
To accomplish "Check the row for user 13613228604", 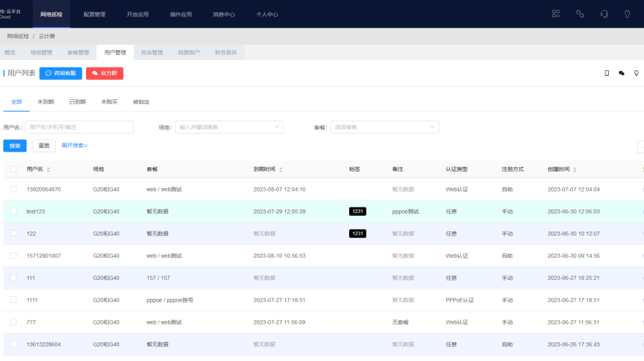I will (x=14, y=344).
